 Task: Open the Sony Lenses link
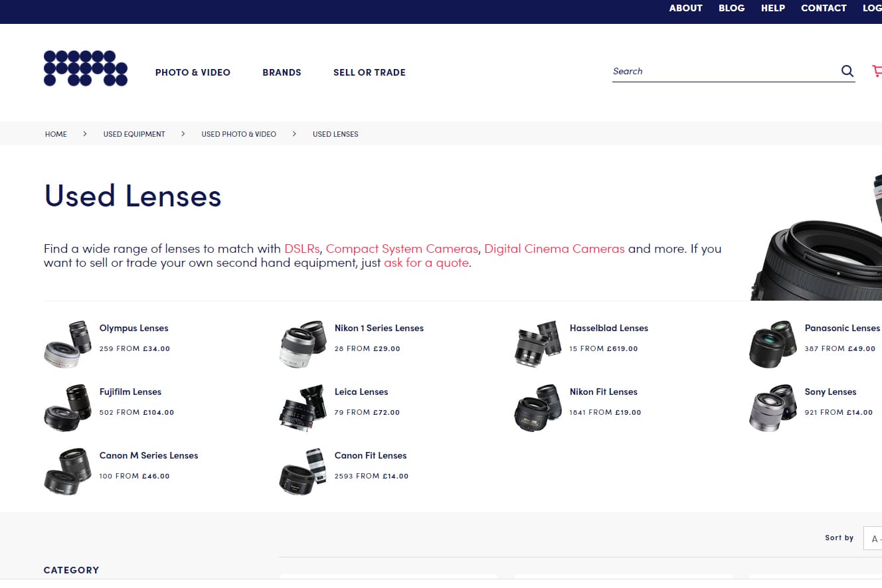tap(831, 392)
